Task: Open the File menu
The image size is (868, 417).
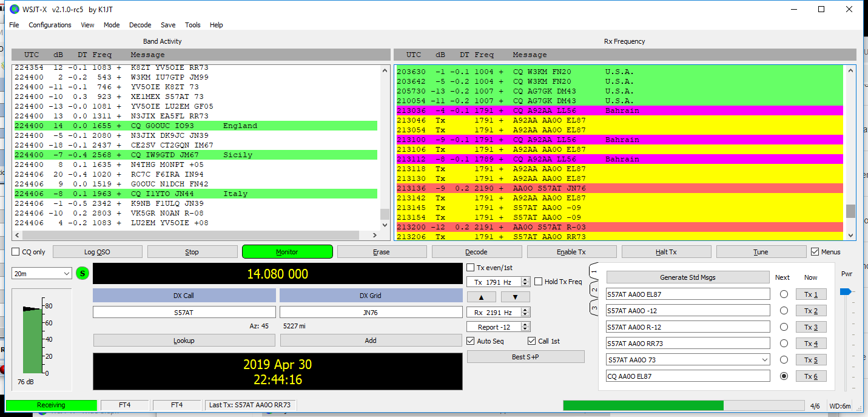Action: tap(14, 25)
